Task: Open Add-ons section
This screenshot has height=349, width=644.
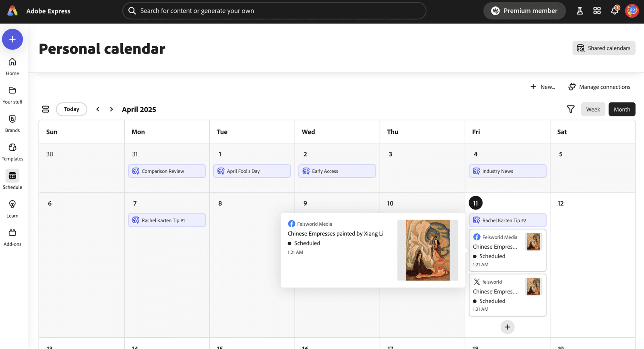Action: [x=12, y=237]
